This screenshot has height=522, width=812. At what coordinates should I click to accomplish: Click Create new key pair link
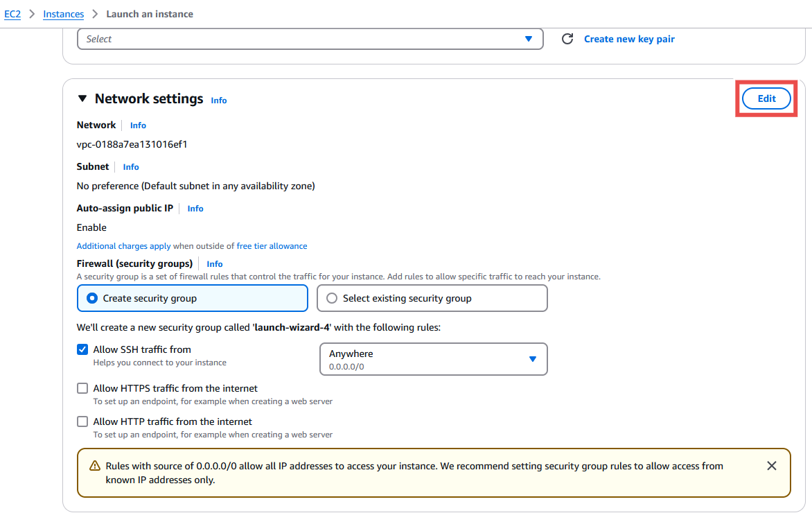point(629,39)
